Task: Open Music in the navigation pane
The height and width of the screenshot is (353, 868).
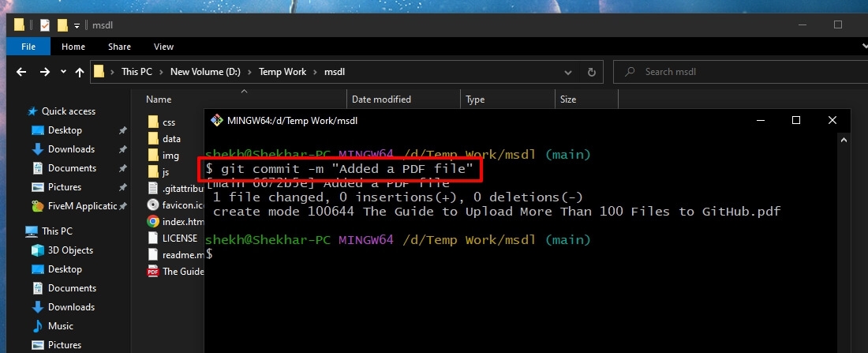Action: (60, 326)
